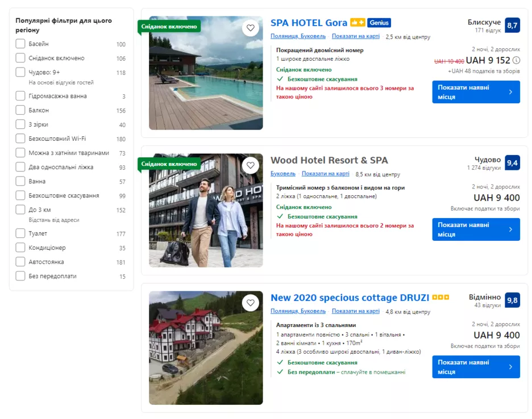Enable the Басейн filter checkbox
Viewport: 532px width, 419px height.
tap(20, 44)
